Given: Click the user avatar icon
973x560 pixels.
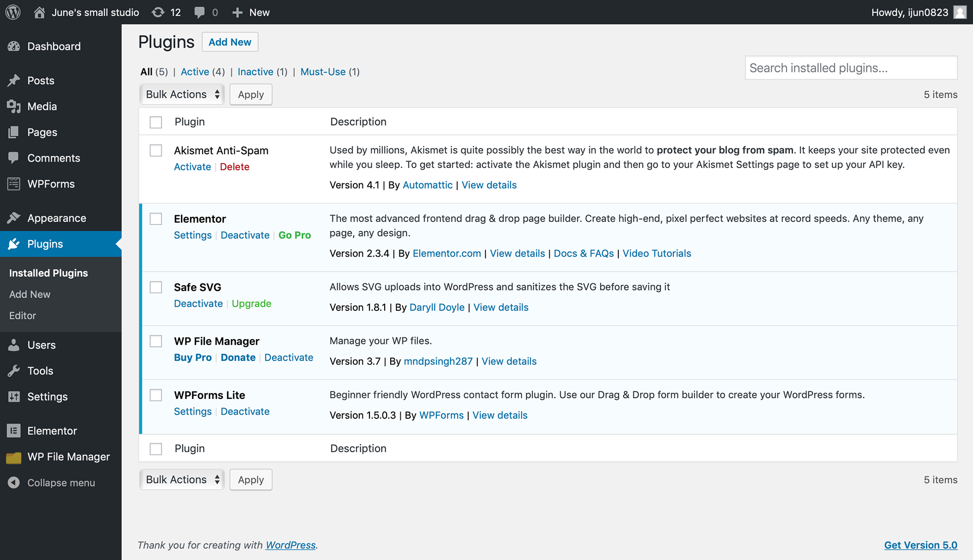Looking at the screenshot, I should coord(960,12).
